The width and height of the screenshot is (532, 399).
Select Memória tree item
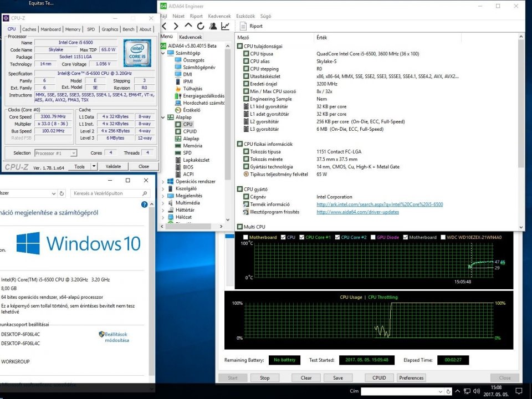click(x=192, y=146)
